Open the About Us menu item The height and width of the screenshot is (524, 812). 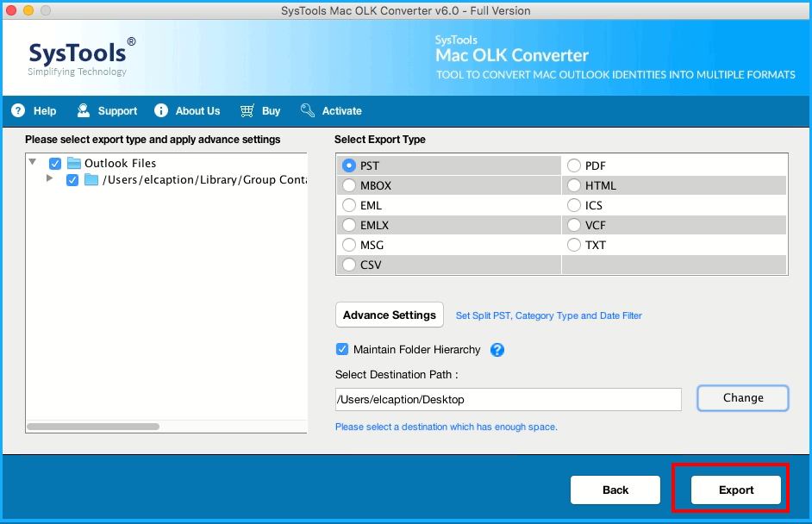[x=197, y=111]
